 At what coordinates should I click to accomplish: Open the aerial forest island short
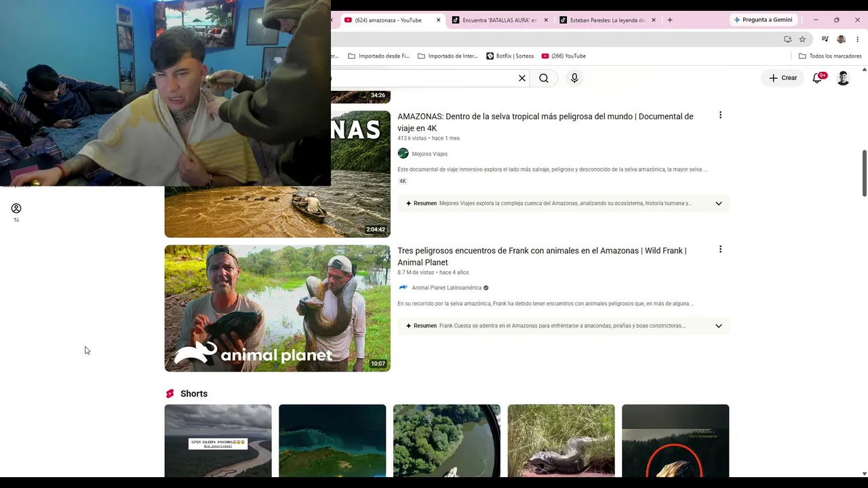[447, 441]
